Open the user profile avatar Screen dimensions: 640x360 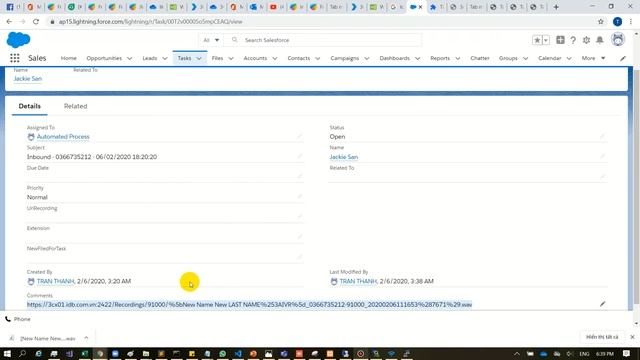(618, 40)
